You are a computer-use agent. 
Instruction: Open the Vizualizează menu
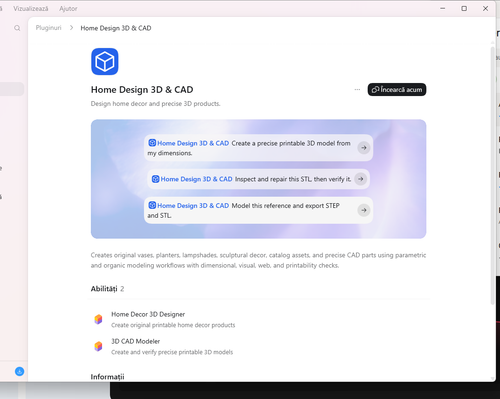click(x=31, y=9)
